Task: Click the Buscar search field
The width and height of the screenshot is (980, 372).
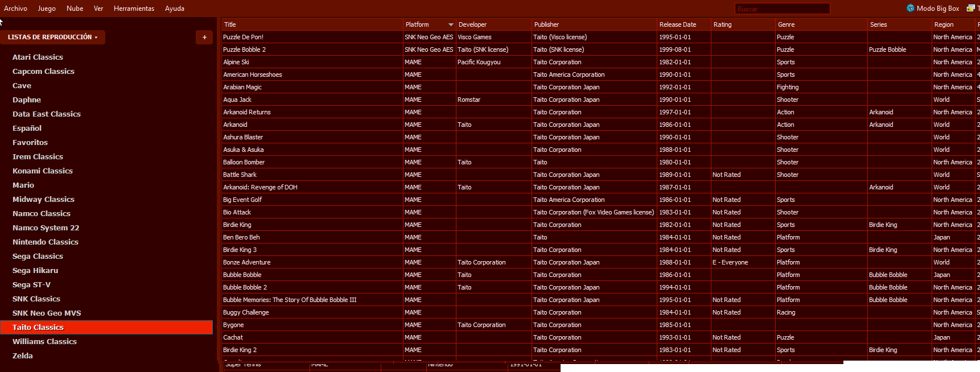Action: tap(782, 9)
